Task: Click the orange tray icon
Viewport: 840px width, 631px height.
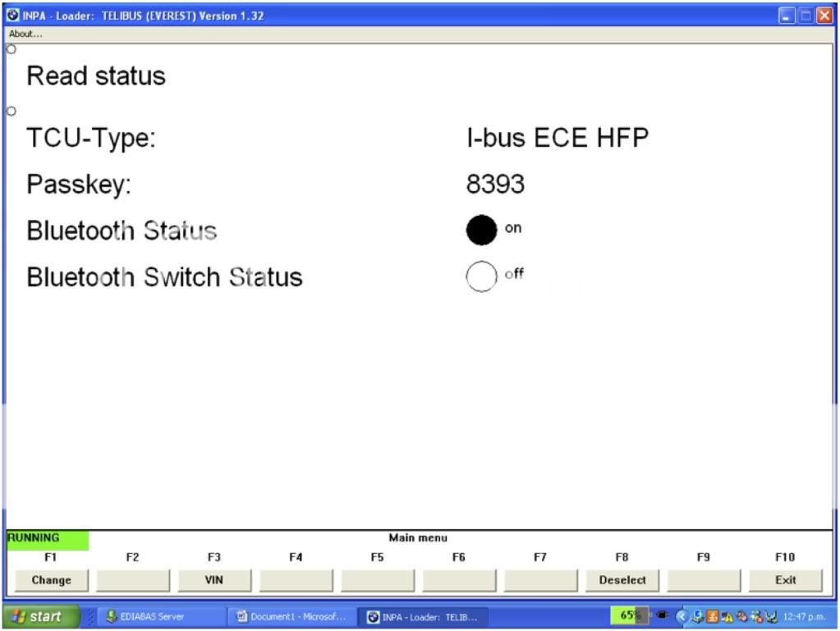Action: pyautogui.click(x=712, y=616)
